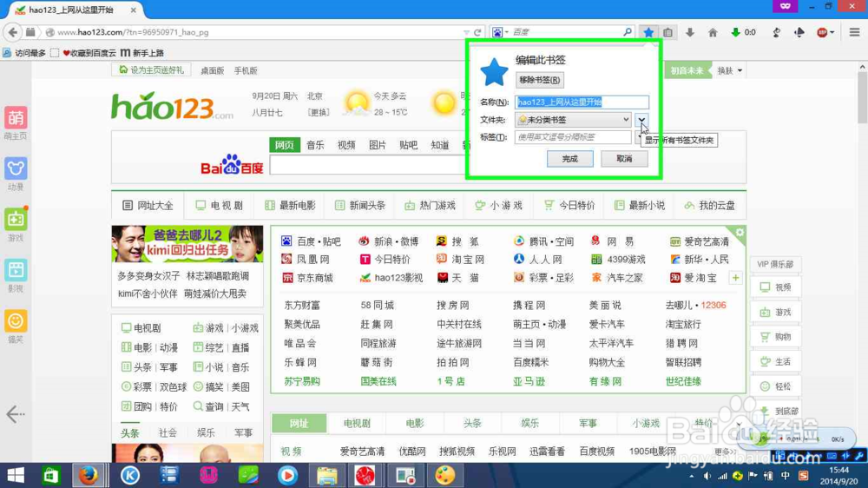Click the 移除书签 button
The width and height of the screenshot is (868, 488).
tap(539, 80)
